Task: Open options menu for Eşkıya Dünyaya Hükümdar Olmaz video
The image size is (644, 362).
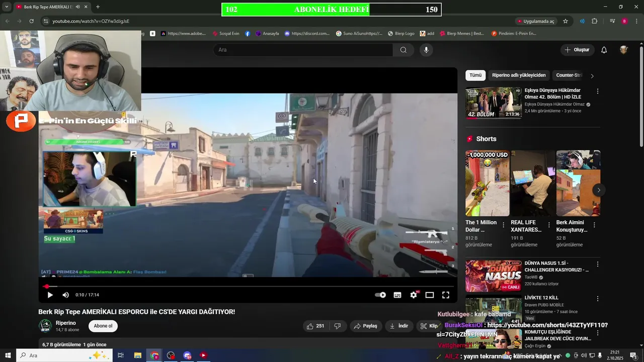Action: (x=598, y=92)
